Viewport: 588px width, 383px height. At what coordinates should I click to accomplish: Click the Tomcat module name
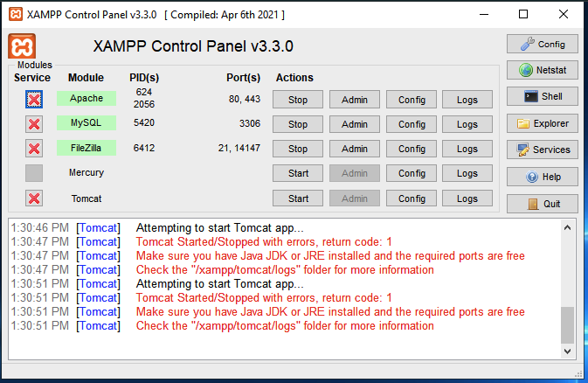pos(86,198)
